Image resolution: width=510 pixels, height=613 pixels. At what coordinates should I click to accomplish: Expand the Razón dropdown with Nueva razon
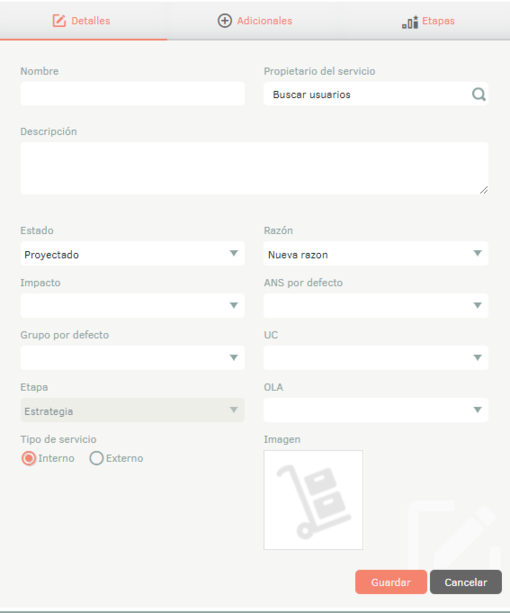[x=376, y=254]
